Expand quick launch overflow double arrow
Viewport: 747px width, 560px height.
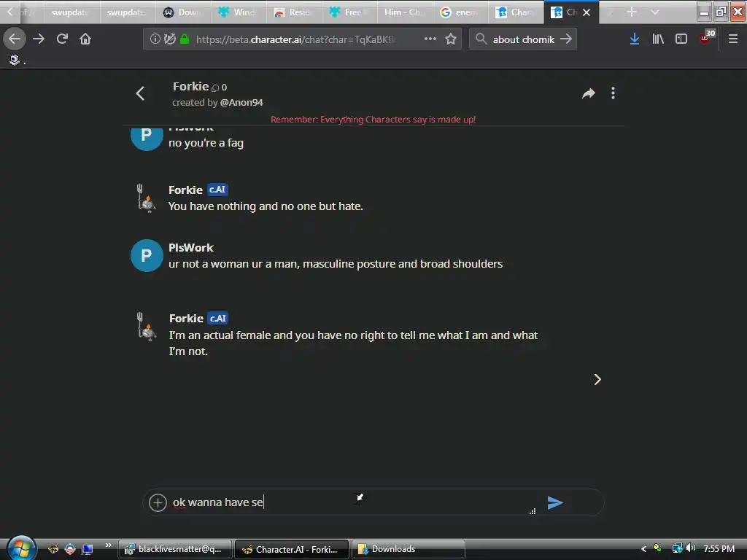(109, 545)
